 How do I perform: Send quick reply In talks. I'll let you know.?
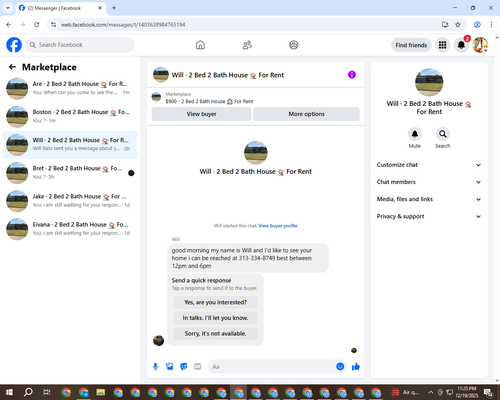215,318
